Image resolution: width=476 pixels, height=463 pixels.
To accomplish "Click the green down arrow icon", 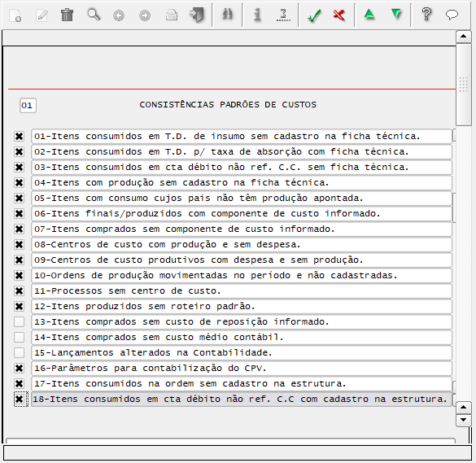I will [396, 15].
